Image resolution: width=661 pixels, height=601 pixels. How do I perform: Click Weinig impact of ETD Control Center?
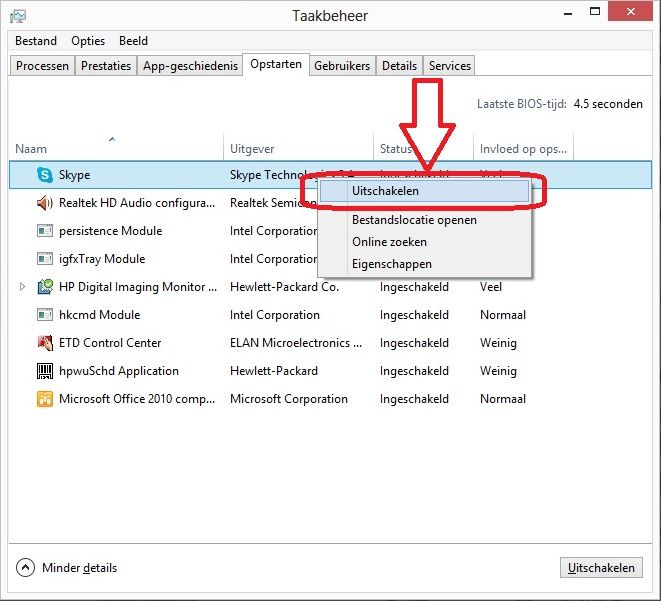click(498, 343)
